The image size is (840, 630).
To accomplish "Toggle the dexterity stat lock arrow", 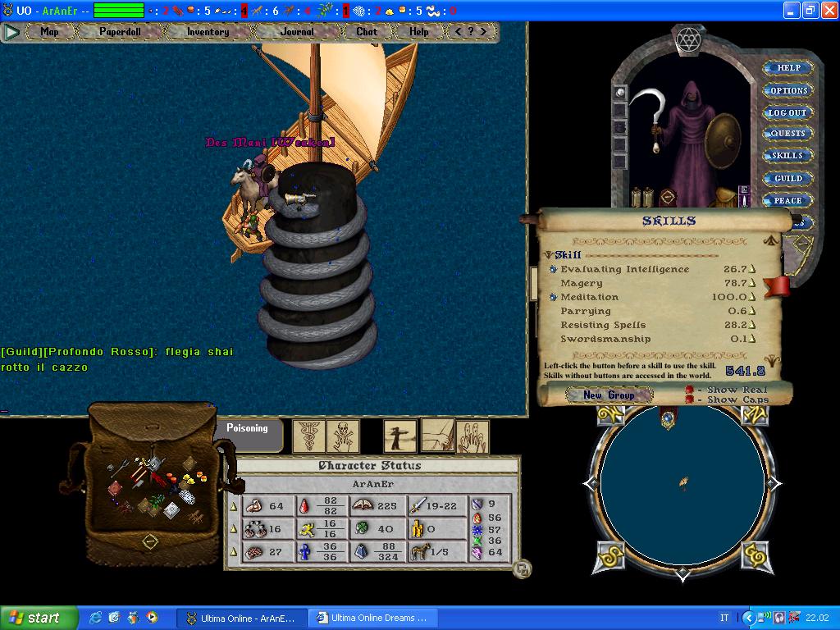I will [x=234, y=529].
